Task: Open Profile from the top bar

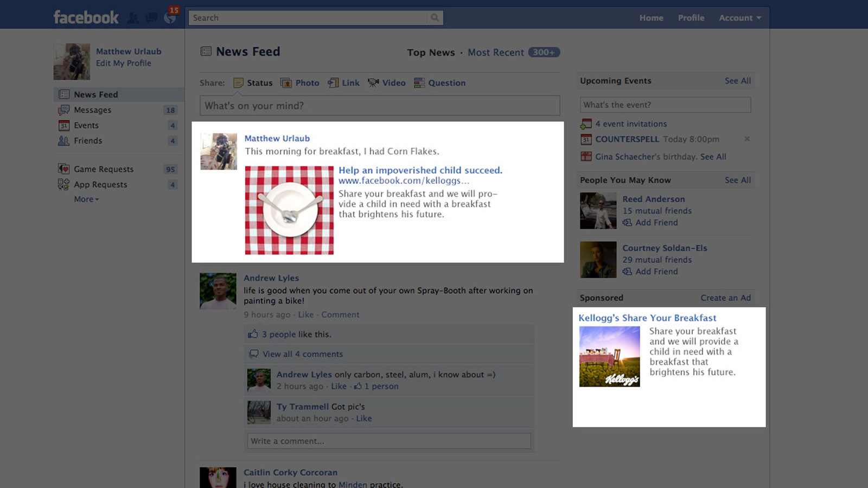Action: pos(691,18)
